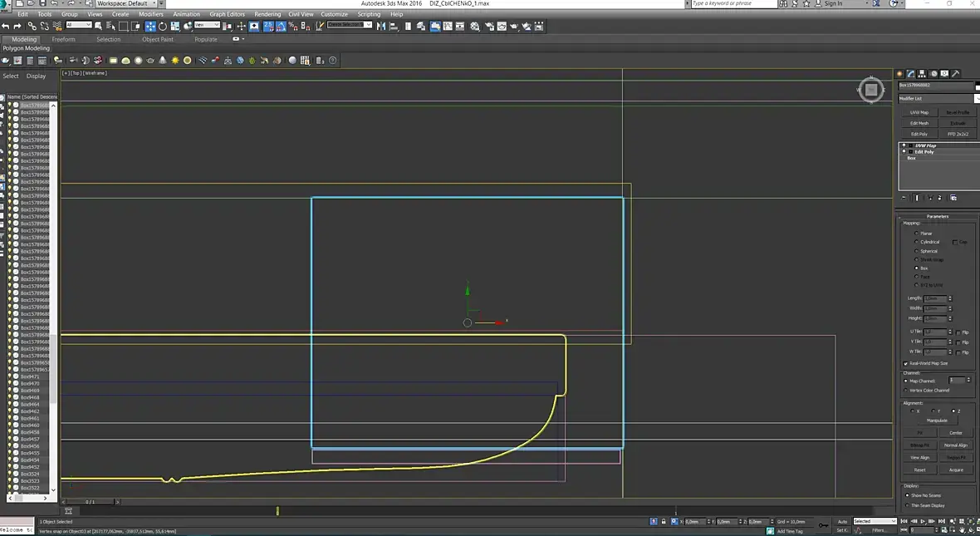Click the Edit Poly modifier button
Image resolution: width=980 pixels, height=536 pixels.
(x=919, y=134)
